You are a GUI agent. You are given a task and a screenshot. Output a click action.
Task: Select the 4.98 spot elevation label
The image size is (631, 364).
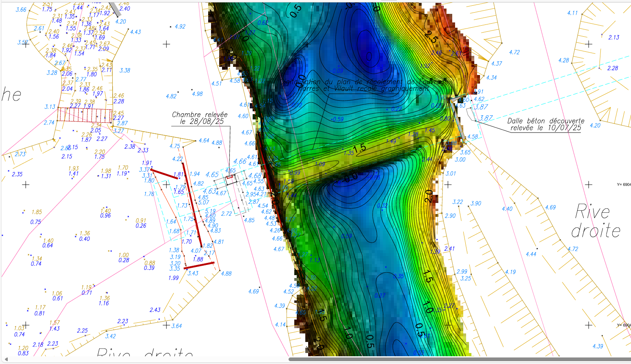coord(197,94)
